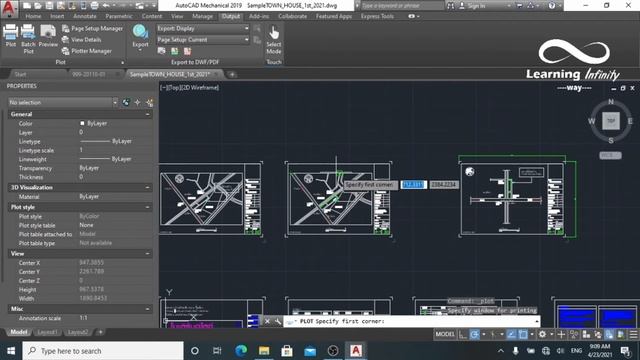Collapse the Misc section
The image size is (640, 360).
click(x=147, y=309)
